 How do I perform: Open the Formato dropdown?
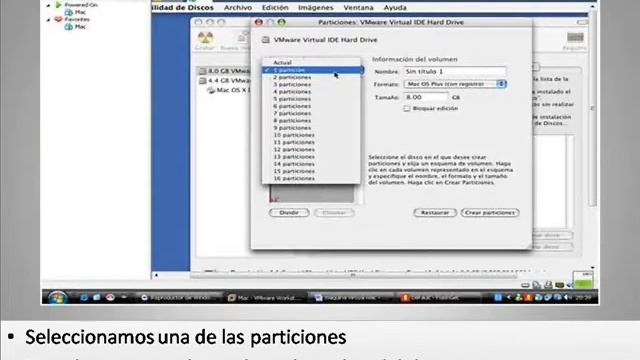click(x=455, y=84)
